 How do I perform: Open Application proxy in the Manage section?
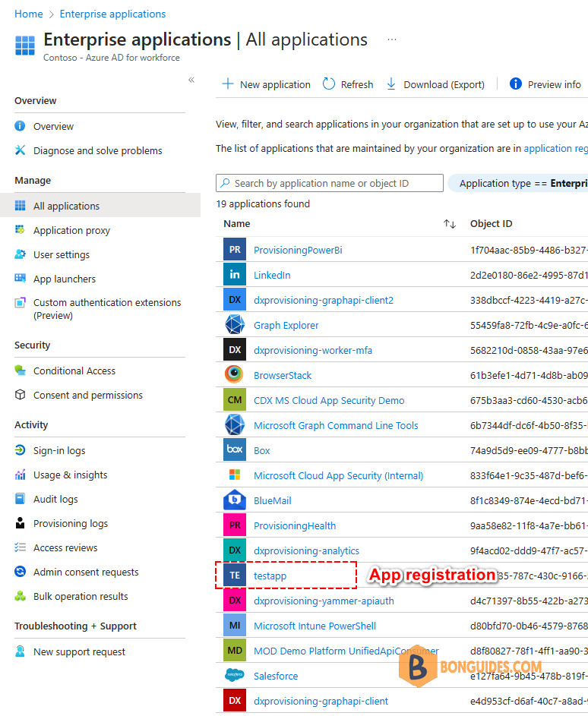coord(71,230)
